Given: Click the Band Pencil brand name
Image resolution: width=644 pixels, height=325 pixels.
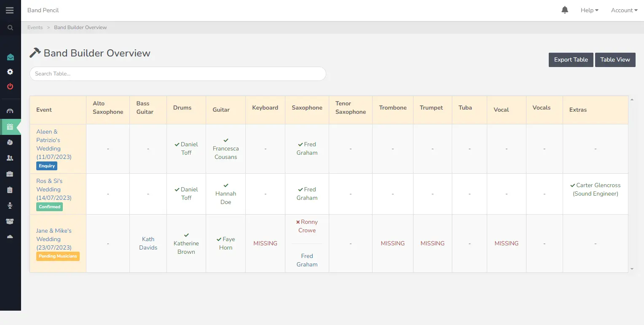Looking at the screenshot, I should [x=43, y=10].
